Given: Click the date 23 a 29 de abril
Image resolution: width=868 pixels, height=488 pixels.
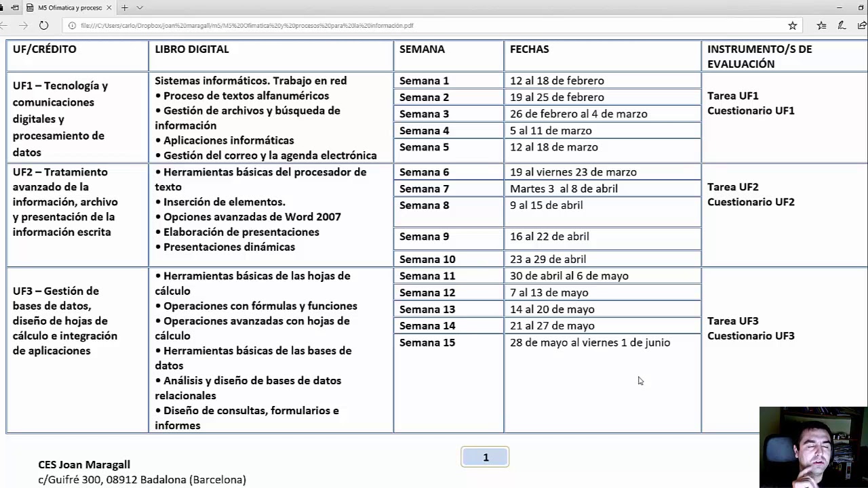Looking at the screenshot, I should [x=548, y=259].
